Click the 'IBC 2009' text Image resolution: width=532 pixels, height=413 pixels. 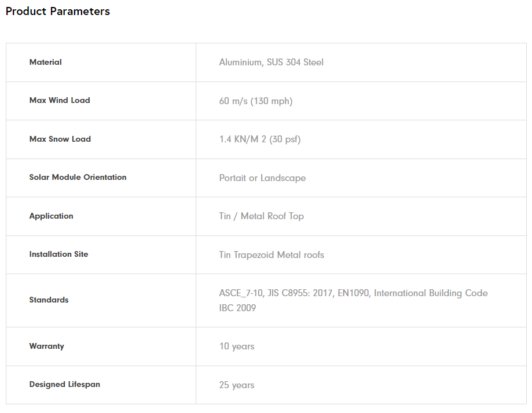pyautogui.click(x=237, y=308)
